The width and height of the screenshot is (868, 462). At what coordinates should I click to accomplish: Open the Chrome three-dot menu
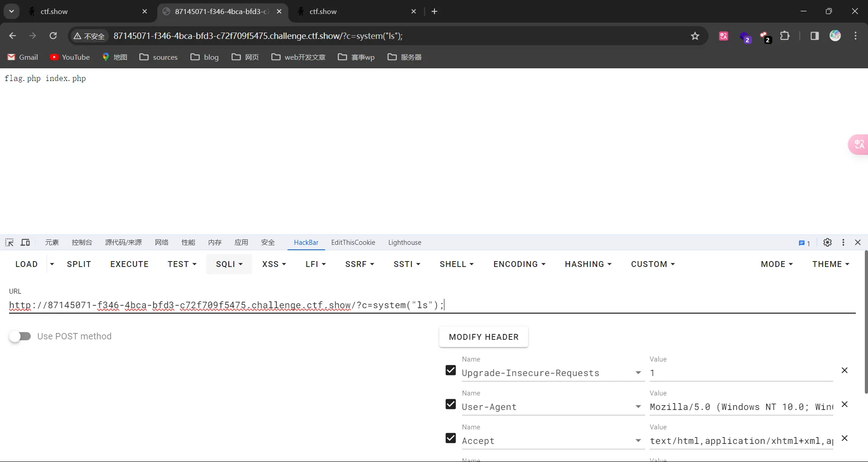(855, 36)
